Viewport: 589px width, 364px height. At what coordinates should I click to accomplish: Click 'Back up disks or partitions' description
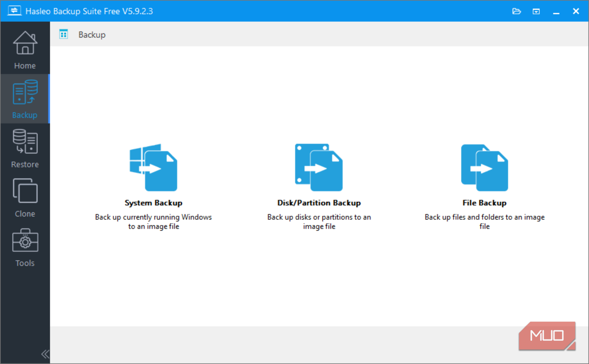point(319,222)
